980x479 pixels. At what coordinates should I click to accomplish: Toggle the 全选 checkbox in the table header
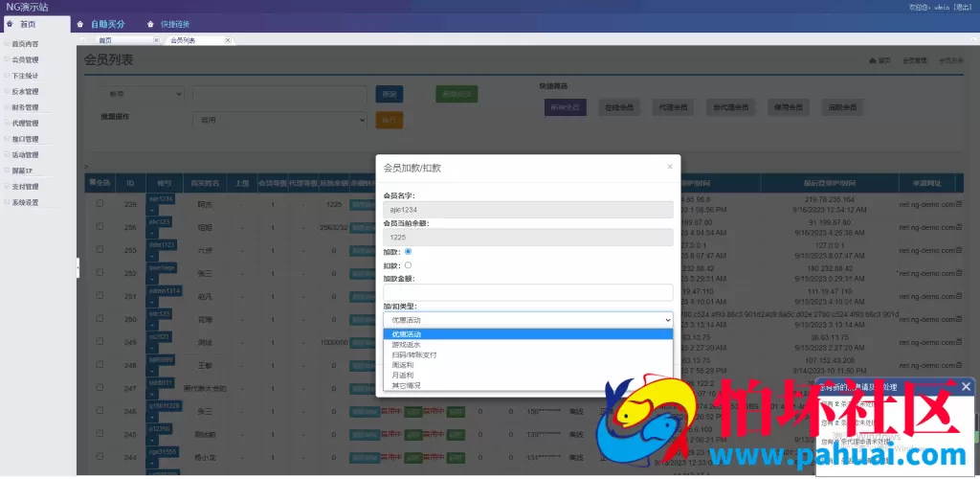click(93, 183)
